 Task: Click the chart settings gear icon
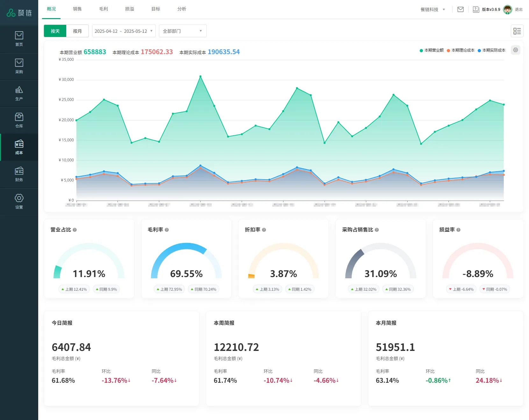(x=515, y=50)
